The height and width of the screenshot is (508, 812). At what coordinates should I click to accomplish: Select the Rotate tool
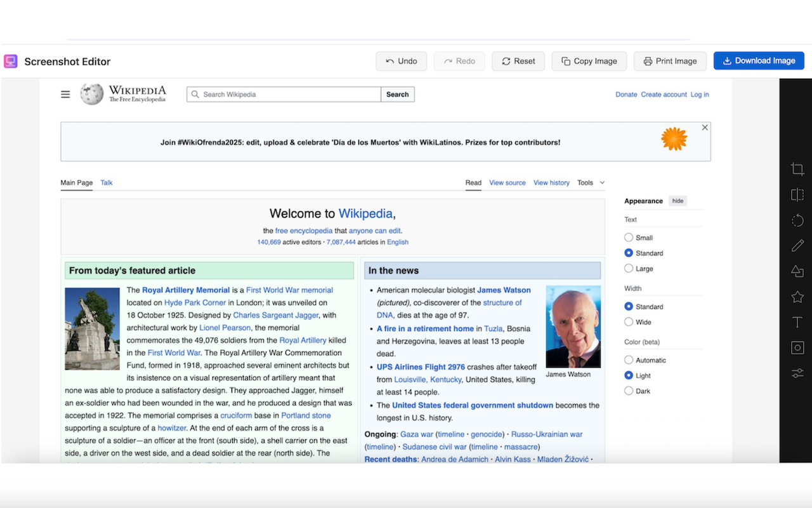(x=797, y=220)
